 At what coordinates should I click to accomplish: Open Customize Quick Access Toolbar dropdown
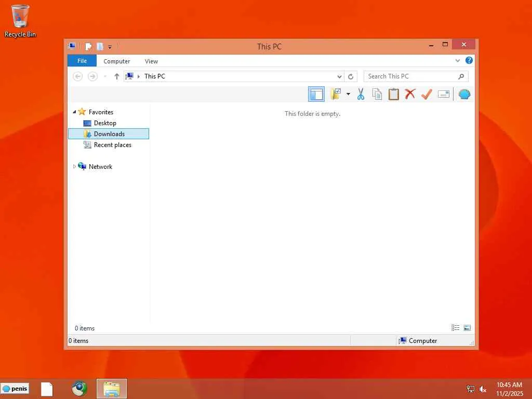(x=110, y=47)
